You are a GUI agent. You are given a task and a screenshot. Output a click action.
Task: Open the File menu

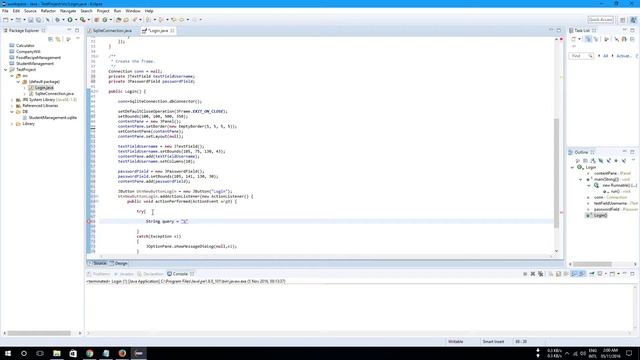click(x=5, y=11)
